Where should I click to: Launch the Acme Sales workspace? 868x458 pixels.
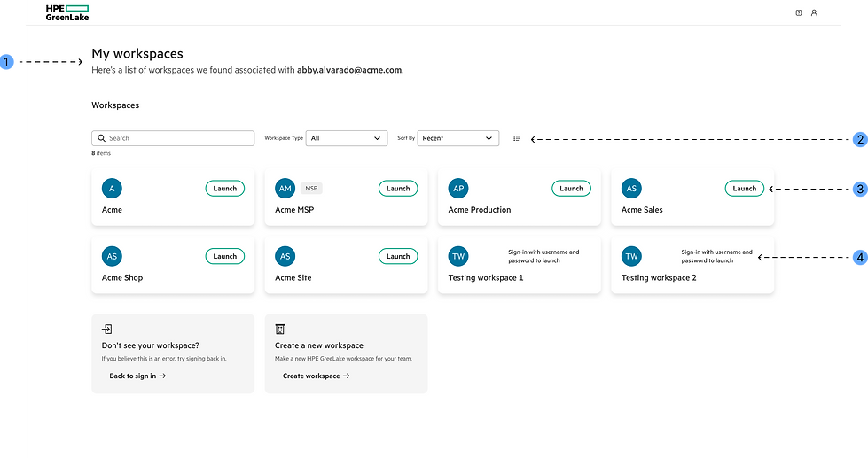pos(745,188)
